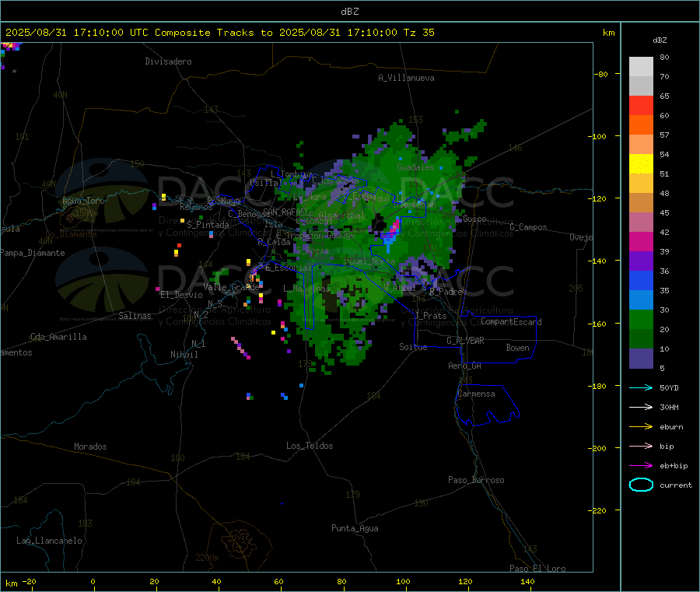This screenshot has height=592, width=700.
Task: Click the 'Aero_GA' map label
Action: point(465,366)
